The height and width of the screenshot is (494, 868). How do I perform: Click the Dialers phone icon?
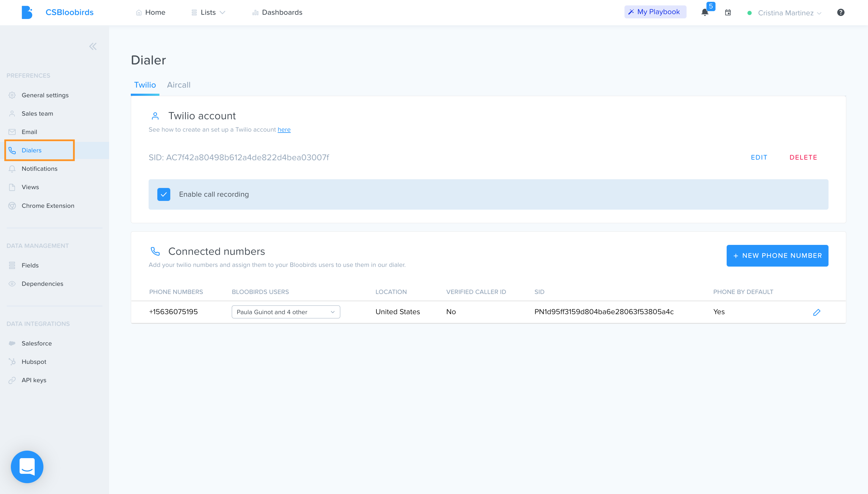12,150
